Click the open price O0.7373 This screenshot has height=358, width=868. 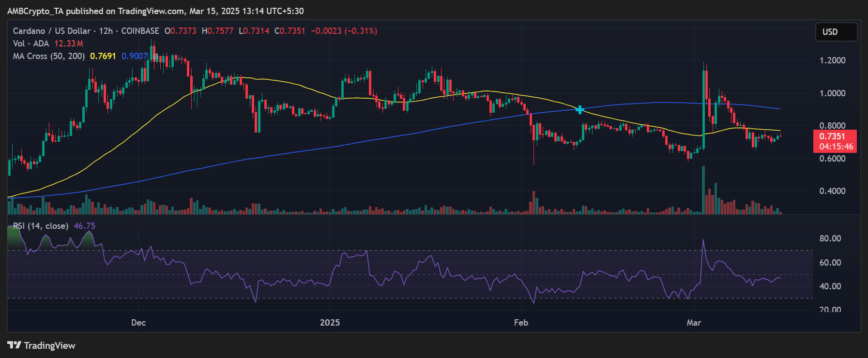181,31
